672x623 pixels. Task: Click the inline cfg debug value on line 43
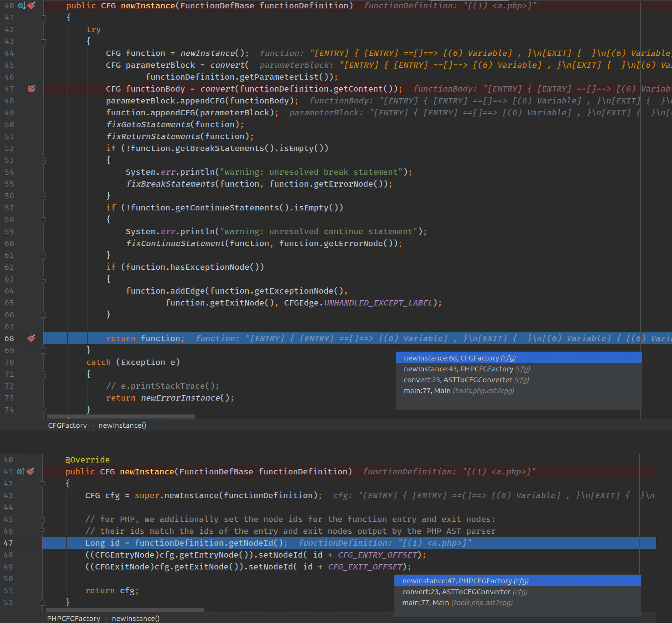click(x=495, y=495)
